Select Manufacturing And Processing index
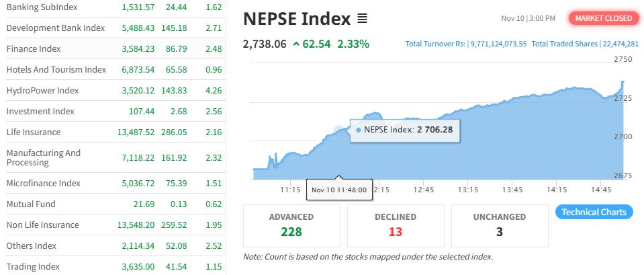 [x=44, y=157]
